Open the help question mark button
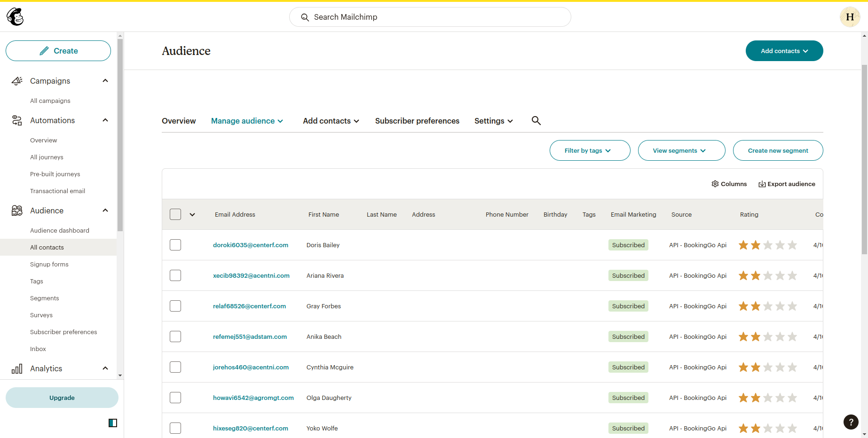 pos(851,422)
